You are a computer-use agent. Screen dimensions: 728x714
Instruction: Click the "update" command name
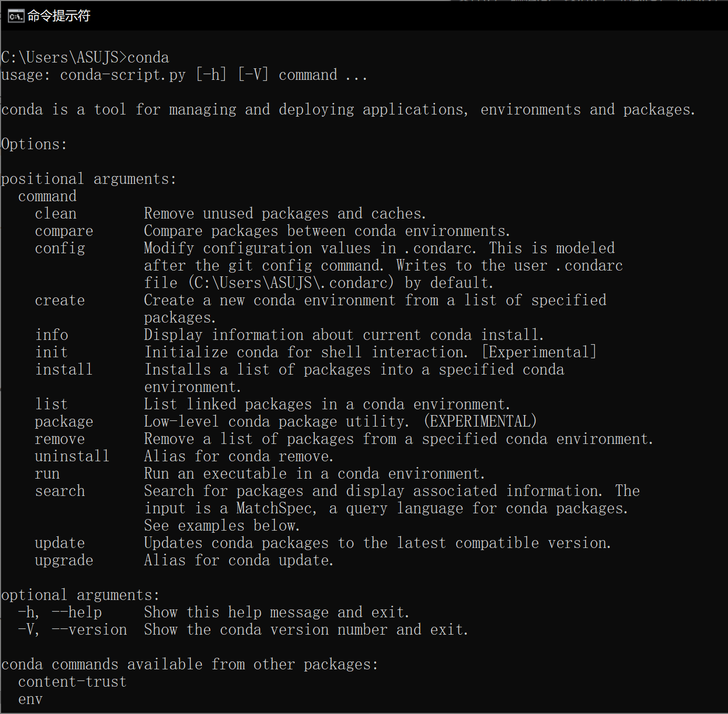tap(60, 543)
